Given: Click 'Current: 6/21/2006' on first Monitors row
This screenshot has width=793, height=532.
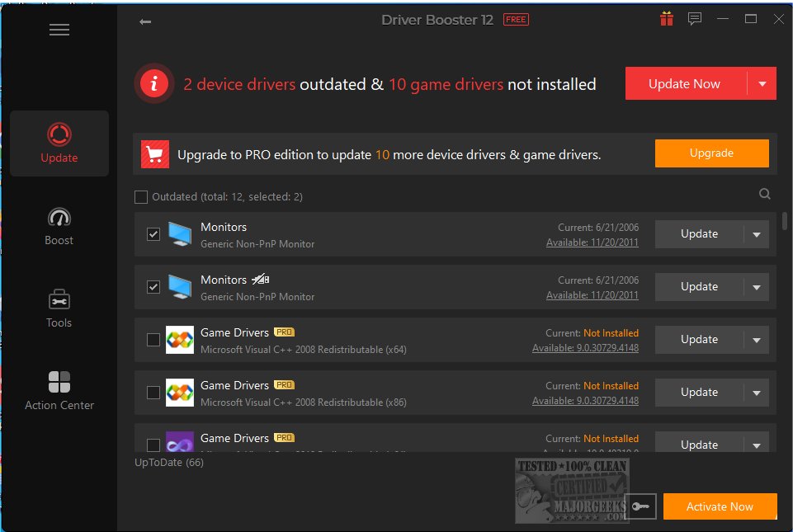Looking at the screenshot, I should point(598,228).
